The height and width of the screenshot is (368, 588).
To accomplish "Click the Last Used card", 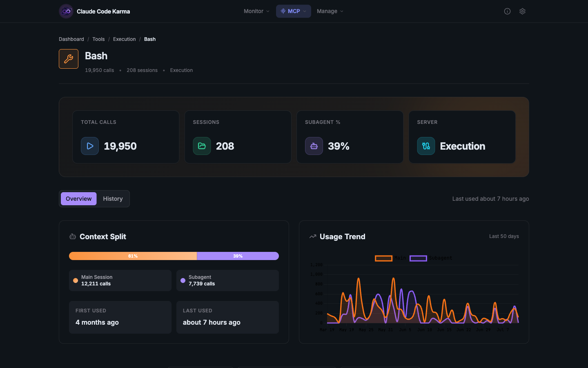I will (x=227, y=317).
